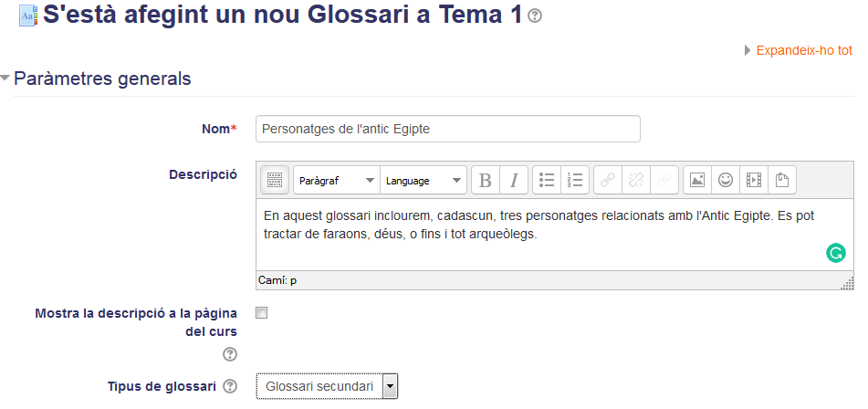Click the manage embedded files icon

click(781, 180)
